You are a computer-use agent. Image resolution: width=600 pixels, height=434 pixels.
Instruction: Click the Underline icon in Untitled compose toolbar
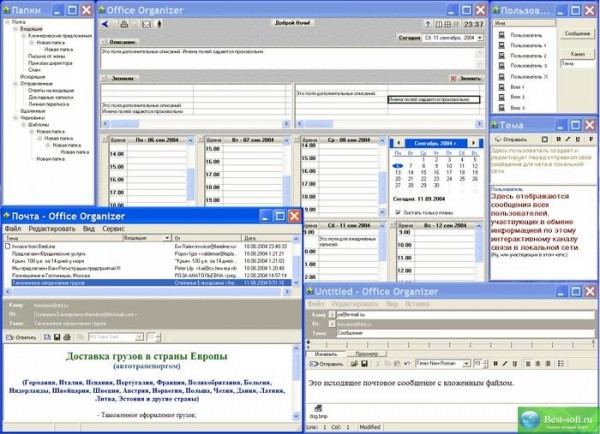(x=515, y=364)
